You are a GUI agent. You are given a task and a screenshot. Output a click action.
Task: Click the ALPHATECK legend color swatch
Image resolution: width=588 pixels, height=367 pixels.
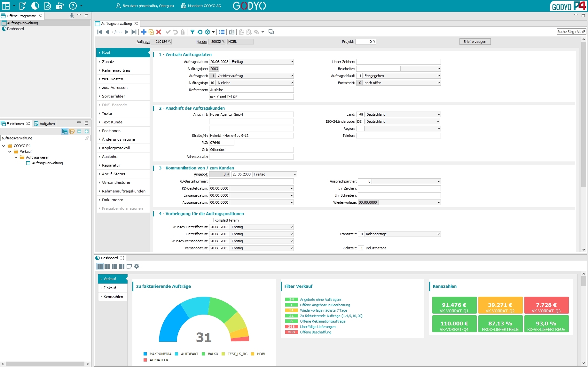point(145,360)
